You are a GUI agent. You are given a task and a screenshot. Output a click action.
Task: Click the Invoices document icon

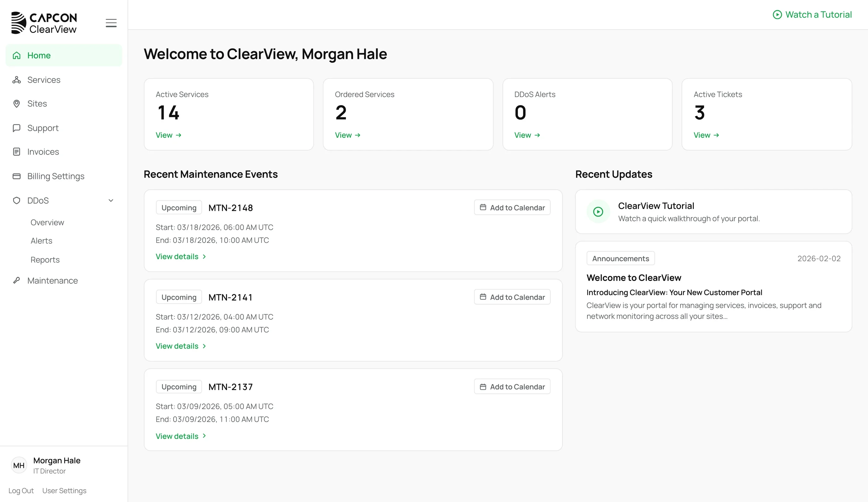[16, 152]
